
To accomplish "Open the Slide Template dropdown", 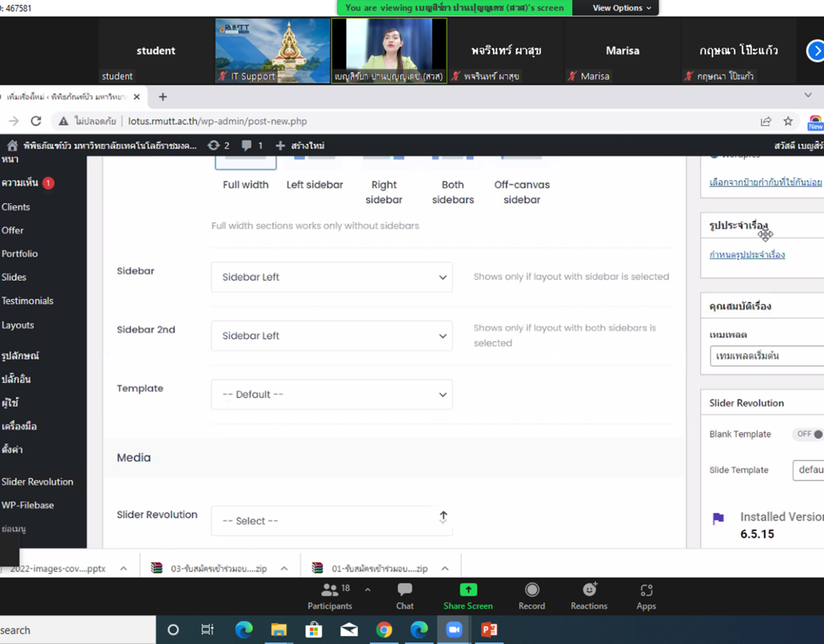I will (809, 470).
